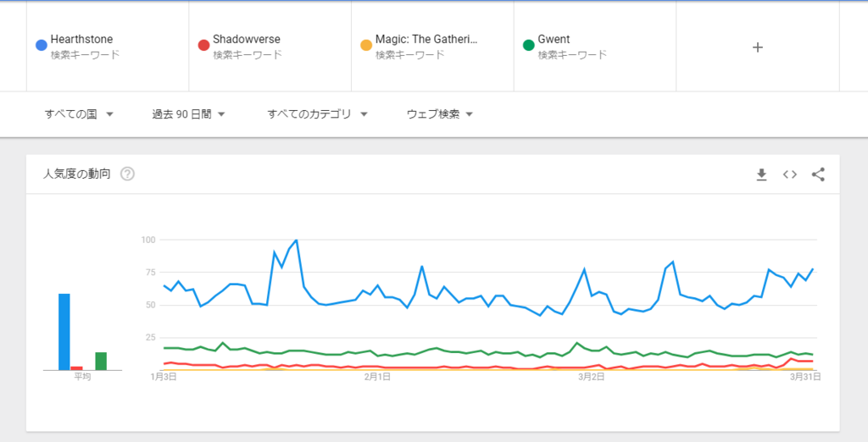Download the interest over time chart data

pos(761,174)
